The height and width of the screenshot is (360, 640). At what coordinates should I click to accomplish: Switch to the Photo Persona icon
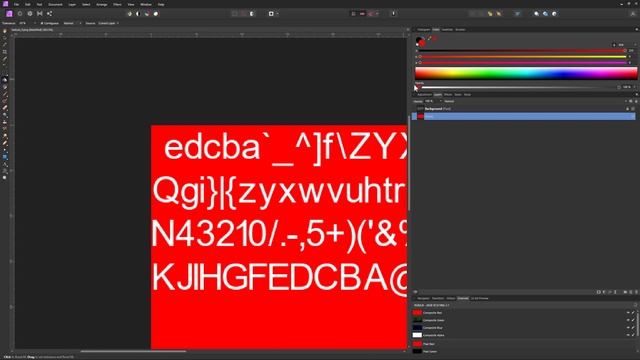[9, 13]
